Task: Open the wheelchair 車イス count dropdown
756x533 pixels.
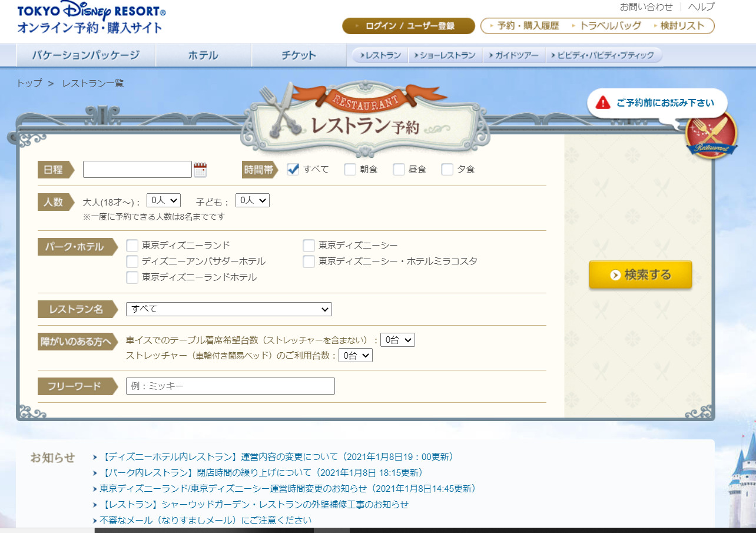Action: point(397,340)
